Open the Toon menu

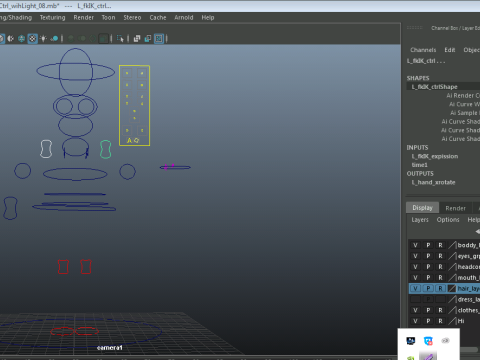(108, 18)
